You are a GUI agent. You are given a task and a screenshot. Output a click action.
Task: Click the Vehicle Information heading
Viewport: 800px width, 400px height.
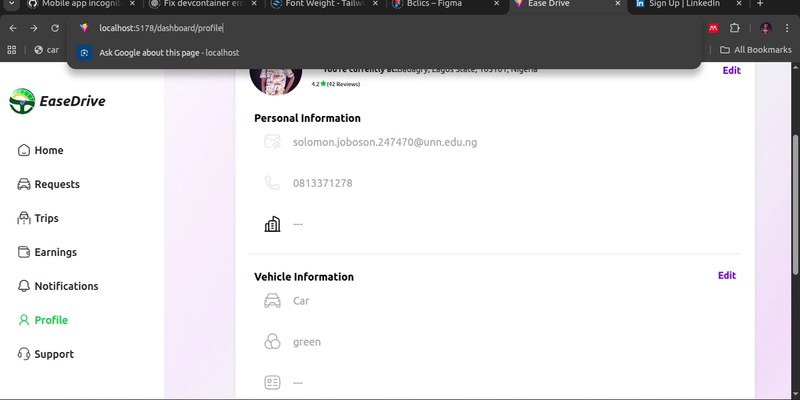pos(304,277)
